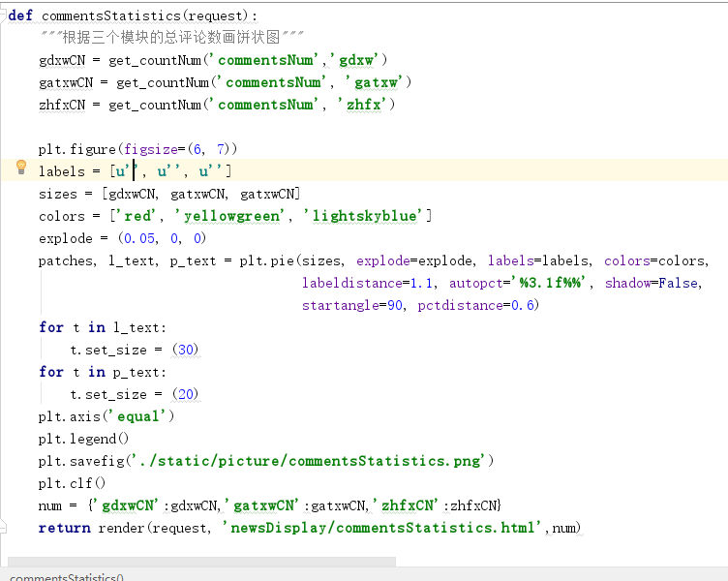Click the plt.legend() call
Viewport: 728px width, 581px height.
[83, 439]
